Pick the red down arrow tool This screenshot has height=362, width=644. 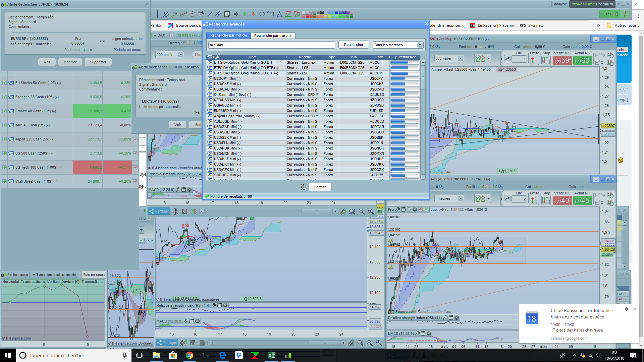[x=253, y=14]
